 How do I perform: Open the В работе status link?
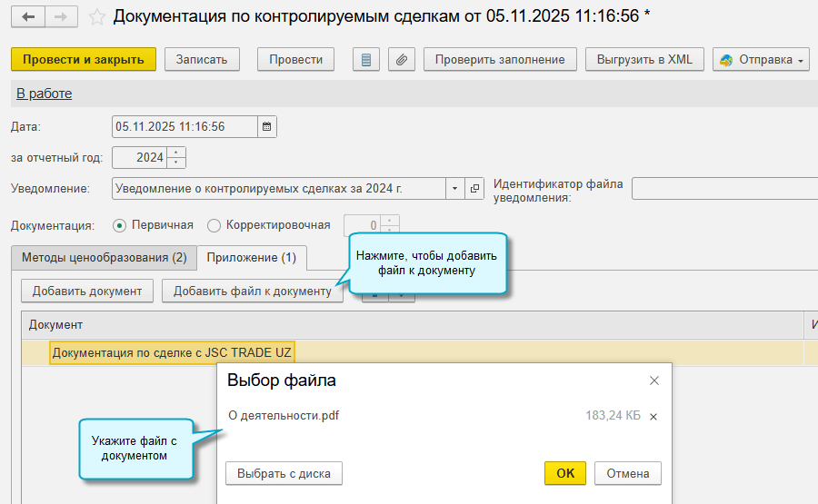(x=44, y=94)
